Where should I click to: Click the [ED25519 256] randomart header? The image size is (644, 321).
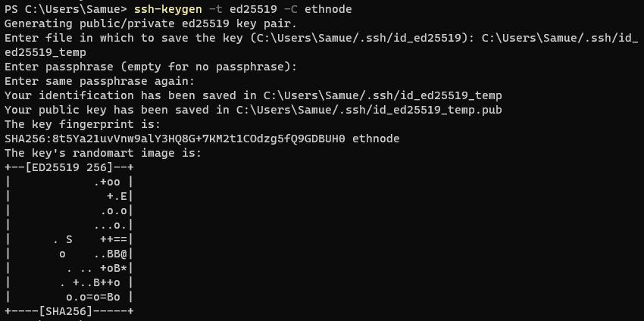click(x=68, y=167)
